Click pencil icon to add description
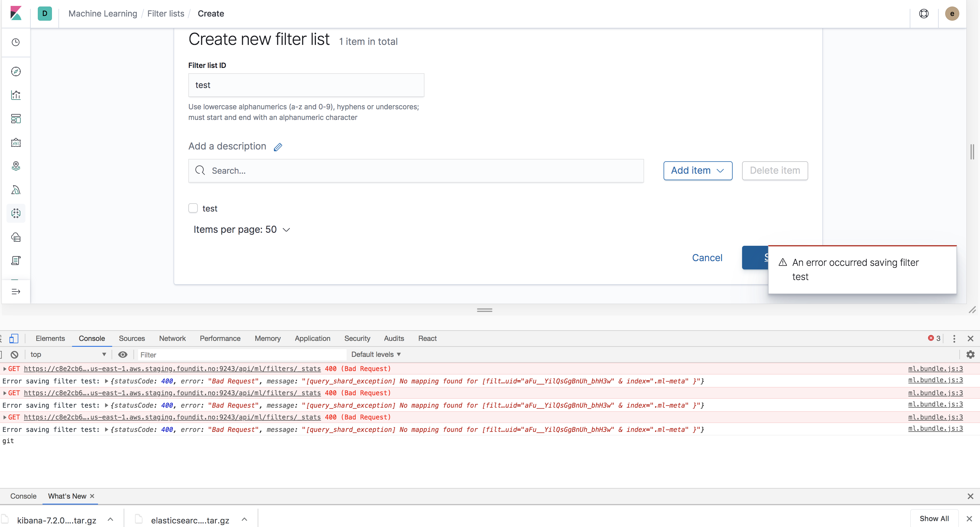980x527 pixels. (278, 147)
